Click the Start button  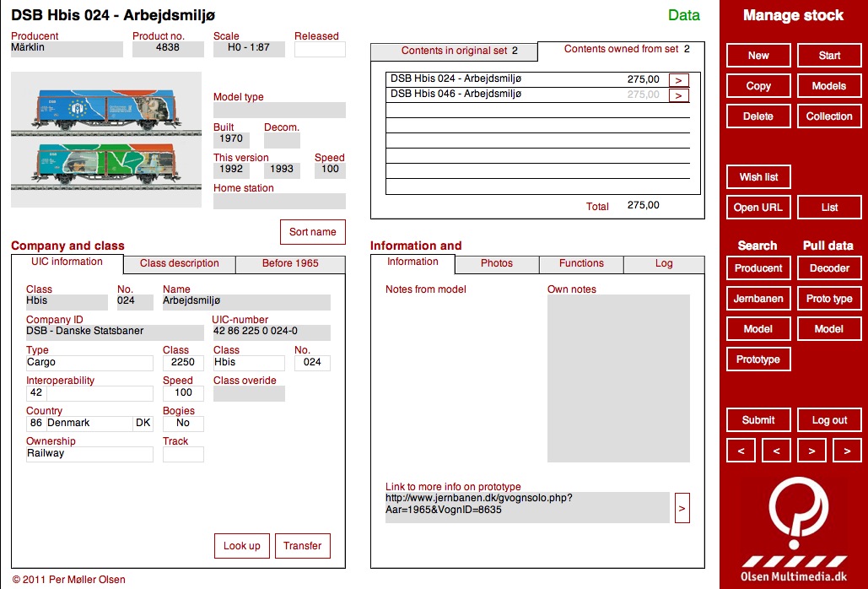(829, 56)
